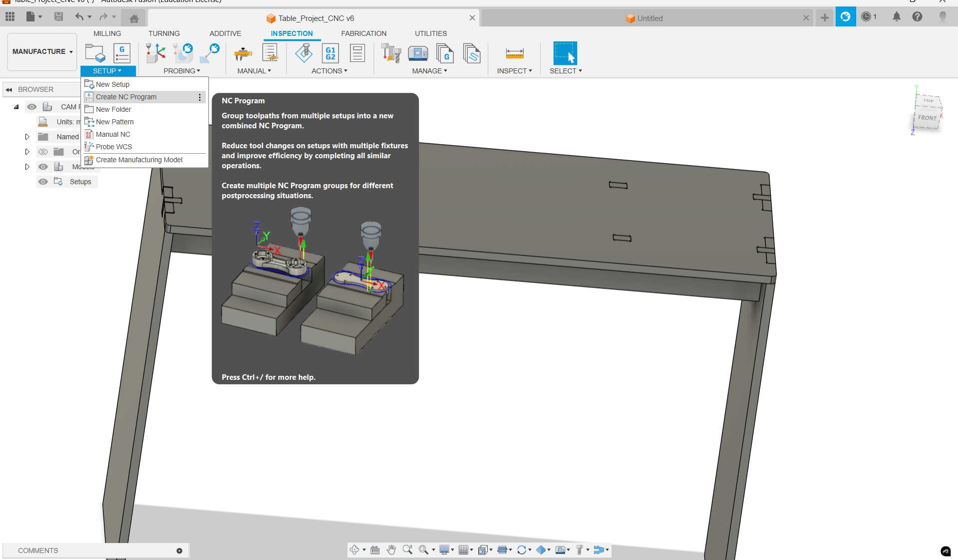
Task: Open the ACTIONS panel dropdown
Action: click(x=329, y=71)
